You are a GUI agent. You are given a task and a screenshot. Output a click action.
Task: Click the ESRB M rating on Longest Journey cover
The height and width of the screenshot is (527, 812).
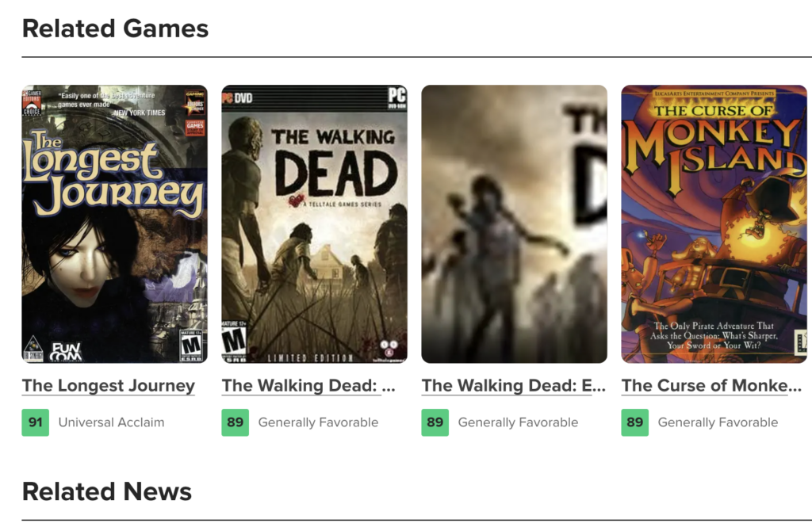tap(190, 345)
